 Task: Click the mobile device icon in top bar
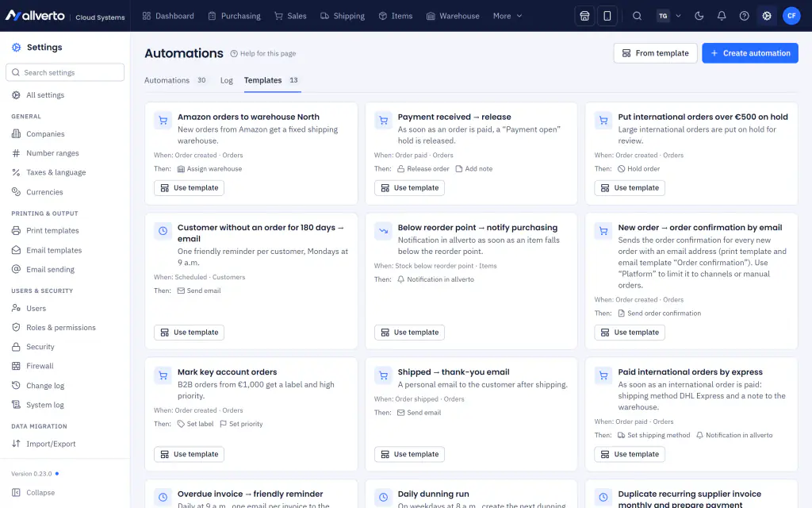click(x=607, y=16)
